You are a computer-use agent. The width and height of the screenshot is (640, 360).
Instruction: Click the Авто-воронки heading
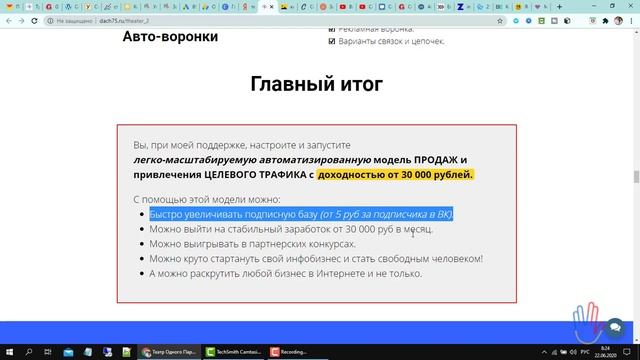coord(170,36)
